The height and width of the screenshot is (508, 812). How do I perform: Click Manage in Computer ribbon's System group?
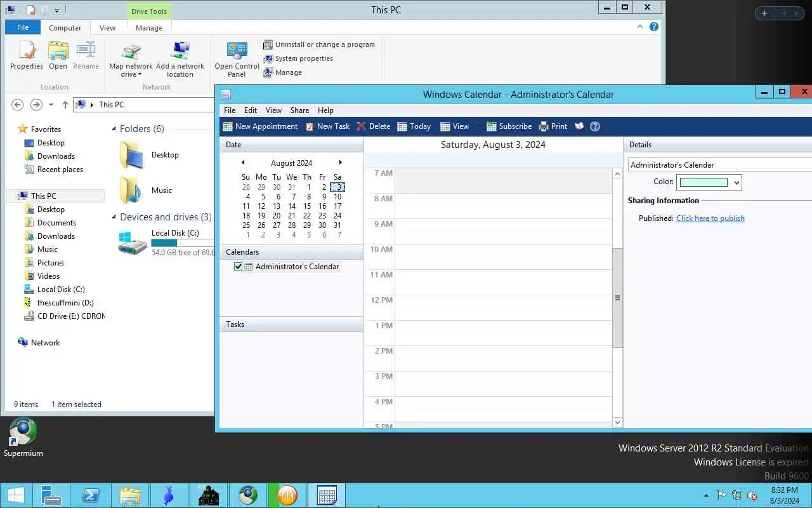coord(283,72)
